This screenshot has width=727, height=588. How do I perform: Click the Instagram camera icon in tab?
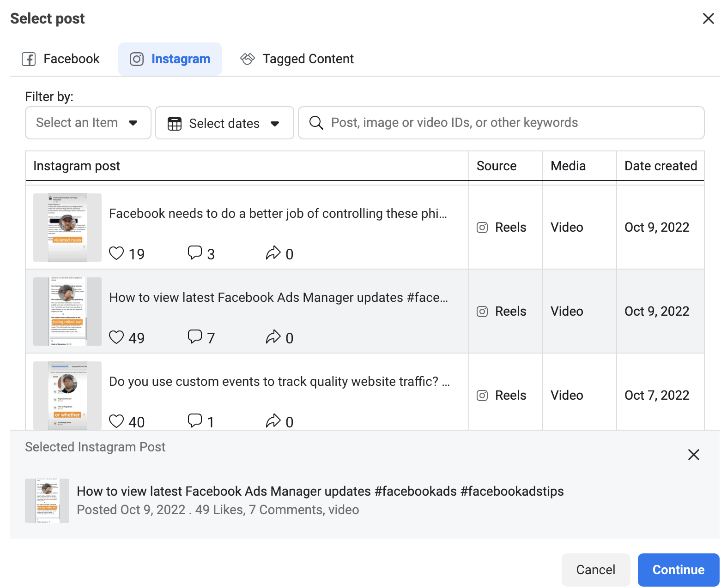click(x=137, y=59)
